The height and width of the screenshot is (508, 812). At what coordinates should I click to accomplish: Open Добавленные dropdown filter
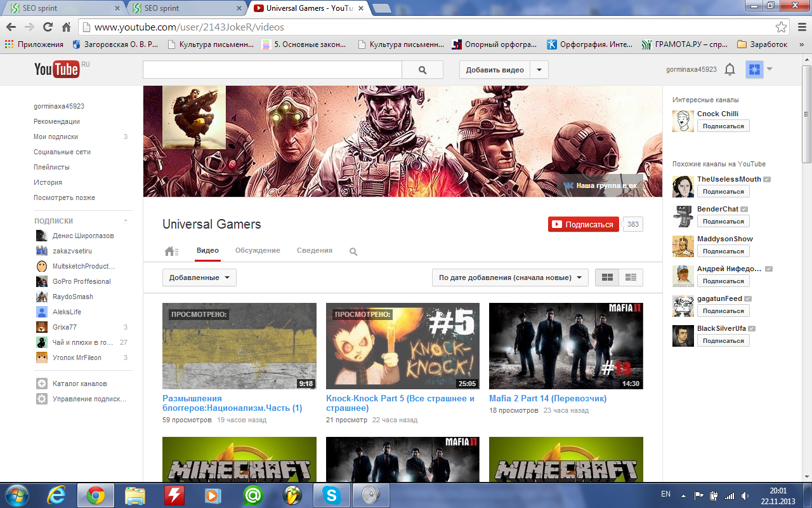coord(199,277)
